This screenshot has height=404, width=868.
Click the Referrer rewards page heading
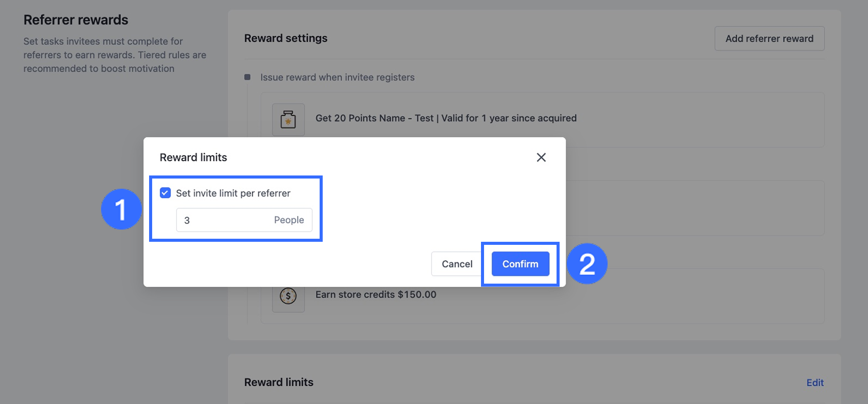76,20
